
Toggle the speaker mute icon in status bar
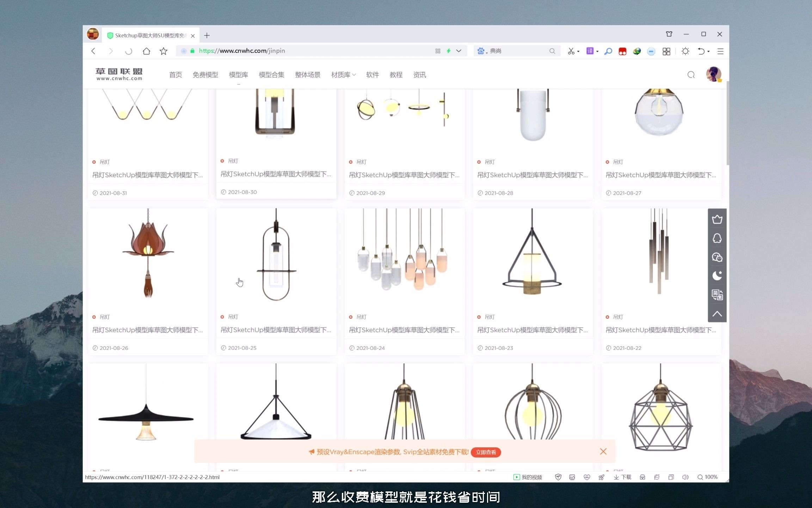click(685, 477)
